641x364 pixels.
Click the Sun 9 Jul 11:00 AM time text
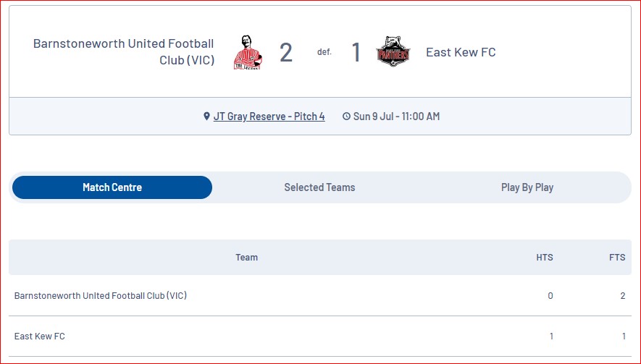pyautogui.click(x=396, y=117)
